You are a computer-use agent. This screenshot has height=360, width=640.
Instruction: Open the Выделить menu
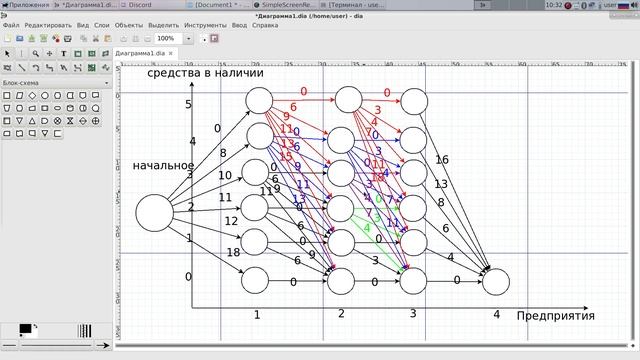(163, 25)
